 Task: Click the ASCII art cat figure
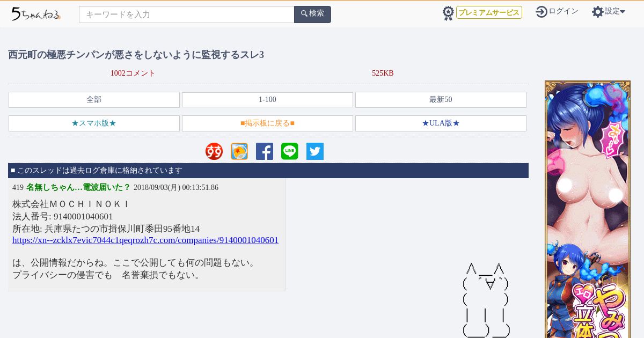coord(486,300)
